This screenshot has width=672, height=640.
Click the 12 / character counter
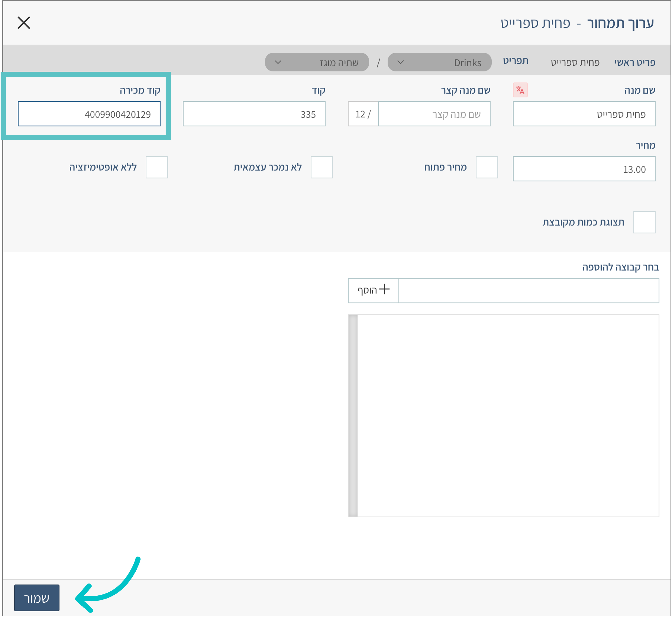pos(363,114)
